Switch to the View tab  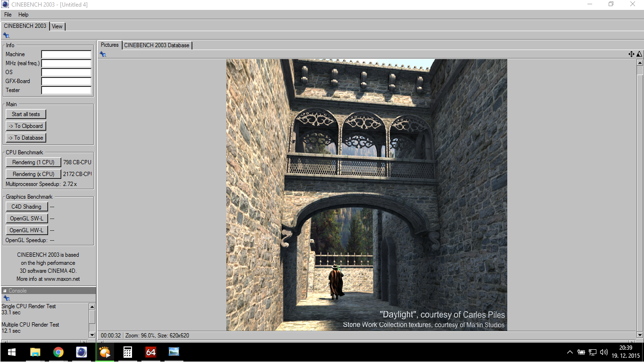pos(57,26)
